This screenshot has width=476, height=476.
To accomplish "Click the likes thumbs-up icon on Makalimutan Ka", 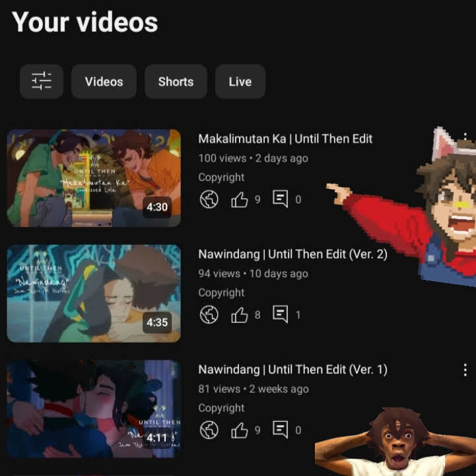I will pos(239,199).
